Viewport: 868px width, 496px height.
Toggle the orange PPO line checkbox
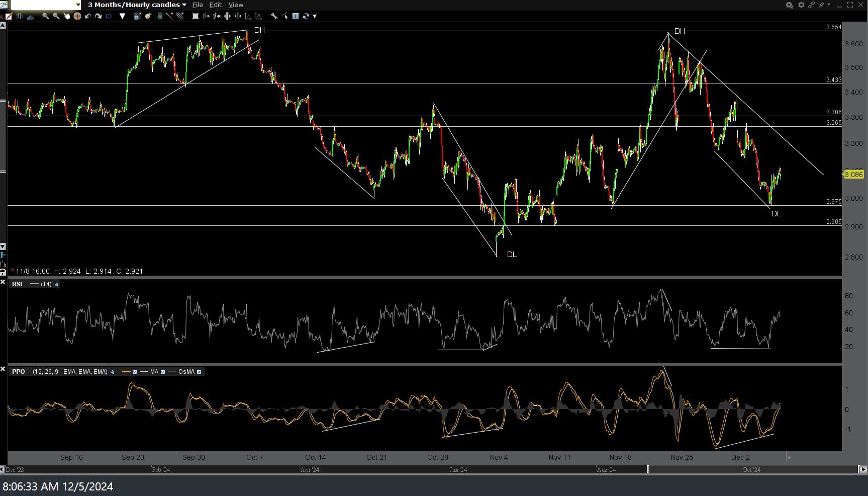135,372
